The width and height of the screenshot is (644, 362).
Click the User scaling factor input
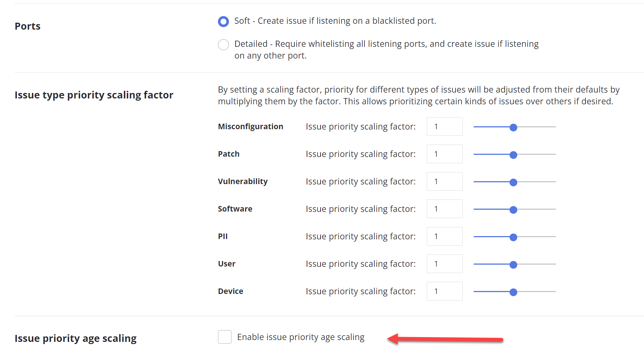pos(444,264)
